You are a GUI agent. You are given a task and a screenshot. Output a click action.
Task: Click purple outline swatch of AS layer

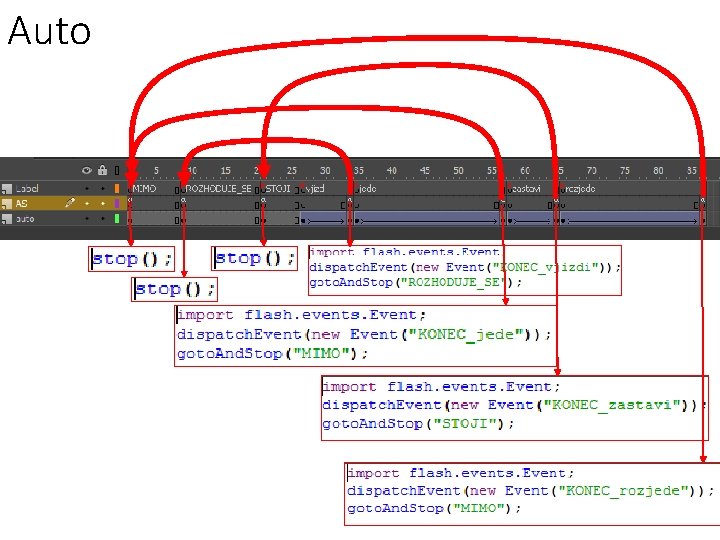(x=117, y=203)
